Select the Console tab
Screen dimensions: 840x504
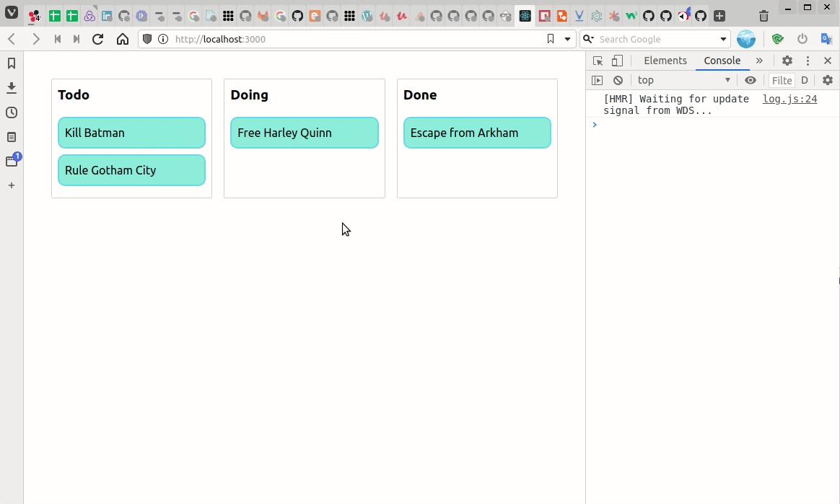722,61
